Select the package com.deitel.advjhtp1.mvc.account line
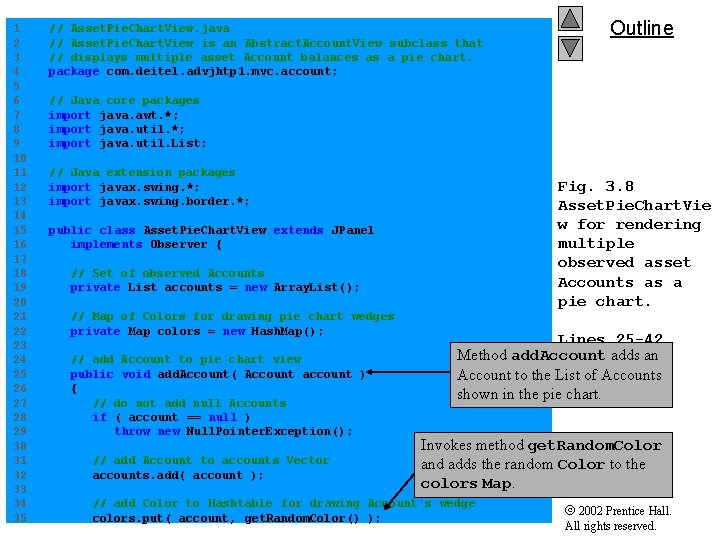 click(193, 72)
